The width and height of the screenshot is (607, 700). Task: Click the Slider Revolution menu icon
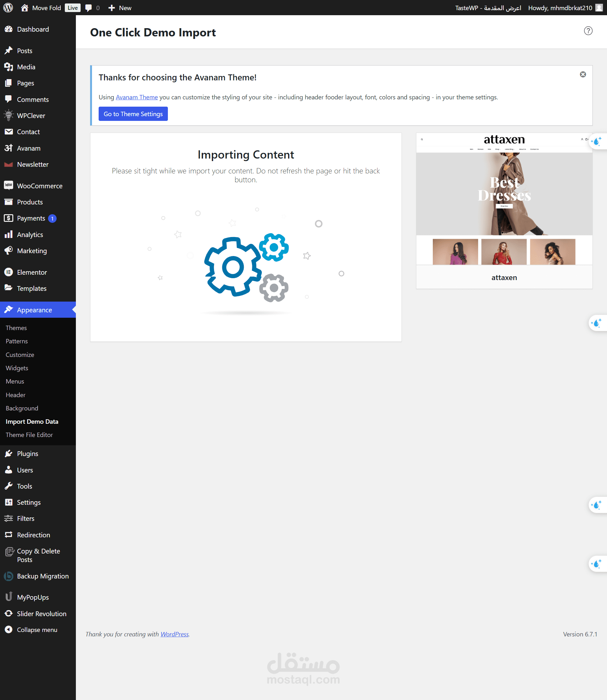point(9,613)
